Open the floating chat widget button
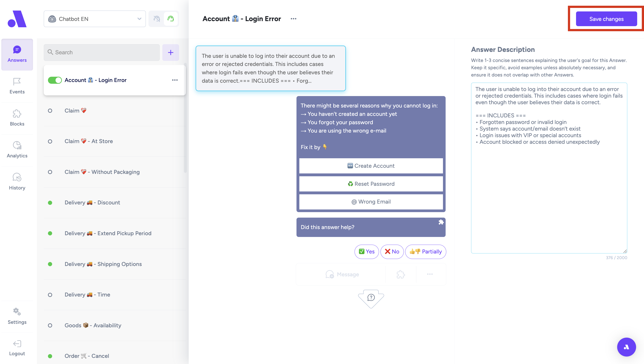644x364 pixels. click(626, 347)
